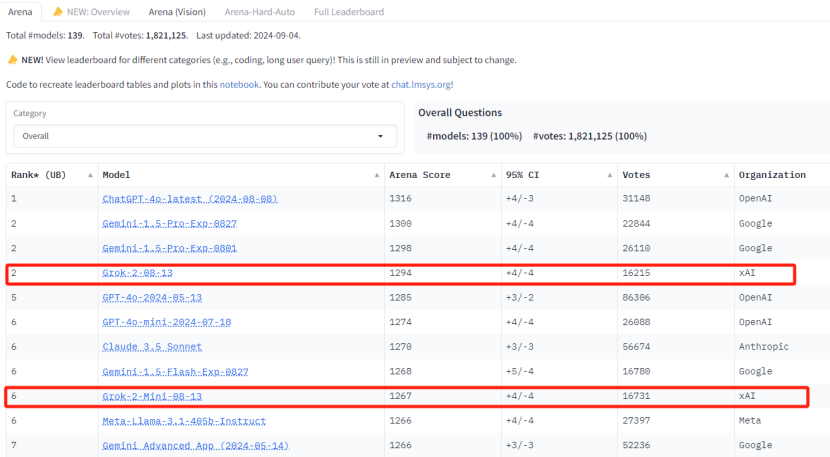Image resolution: width=830 pixels, height=457 pixels.
Task: Open the Claude 3.5 Sonnet model link
Action: point(151,347)
